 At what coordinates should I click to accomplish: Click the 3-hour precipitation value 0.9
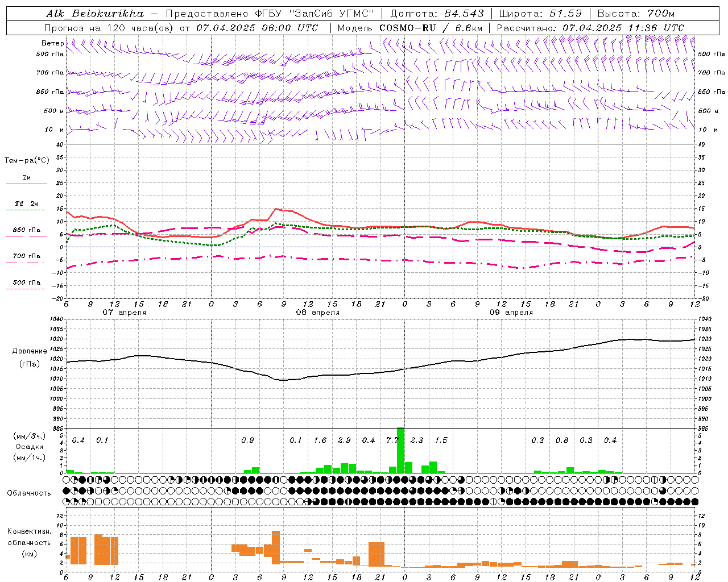[247, 440]
